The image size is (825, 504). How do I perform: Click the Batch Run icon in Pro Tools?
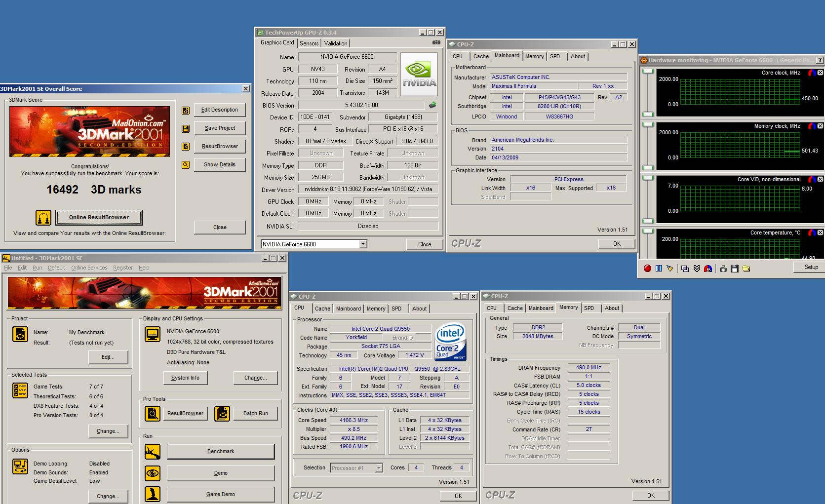point(222,413)
